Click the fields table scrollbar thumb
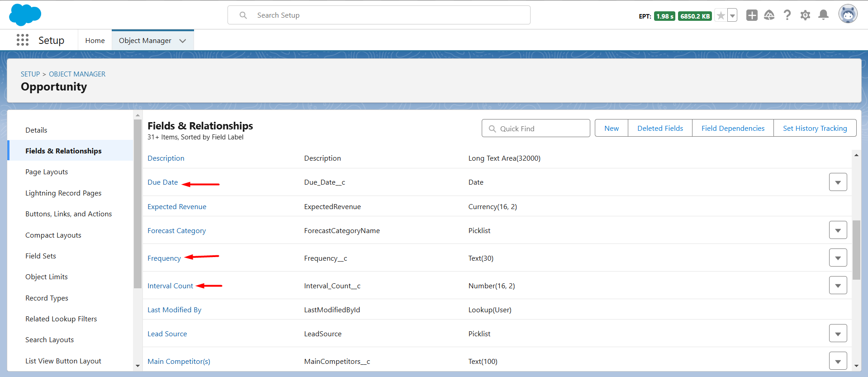This screenshot has height=377, width=868. click(856, 250)
